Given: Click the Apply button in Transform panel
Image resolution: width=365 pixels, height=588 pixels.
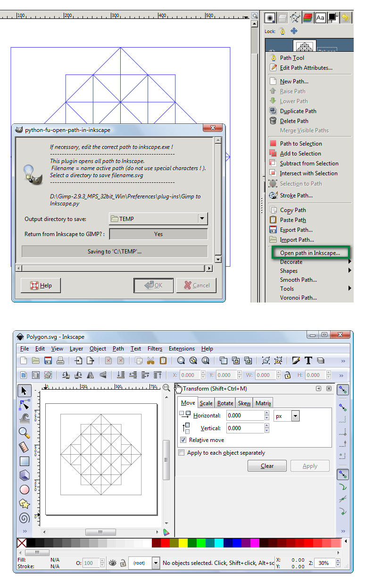Looking at the screenshot, I should coord(310,466).
